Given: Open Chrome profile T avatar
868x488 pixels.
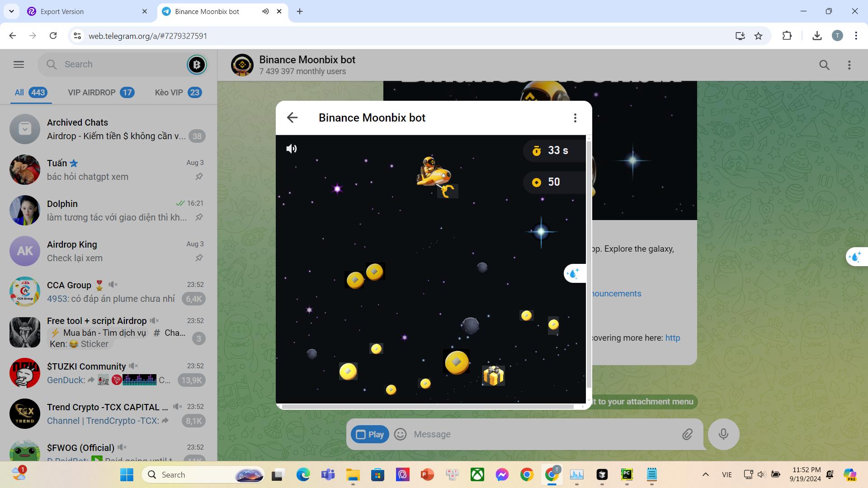Looking at the screenshot, I should pos(837,36).
